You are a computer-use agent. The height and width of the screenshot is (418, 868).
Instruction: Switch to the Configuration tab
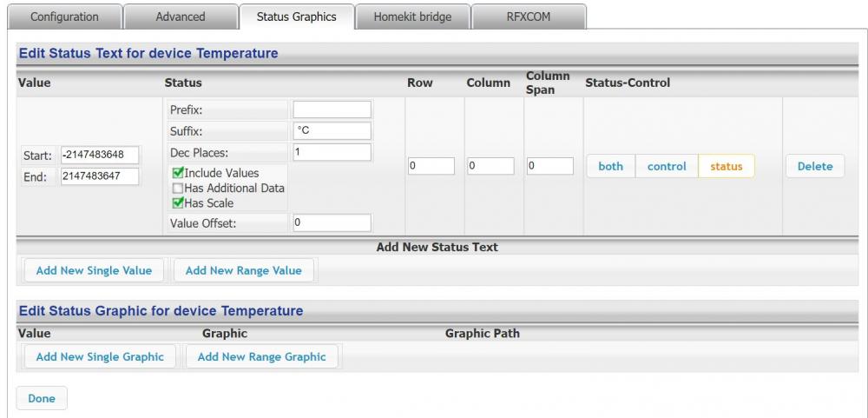click(65, 17)
